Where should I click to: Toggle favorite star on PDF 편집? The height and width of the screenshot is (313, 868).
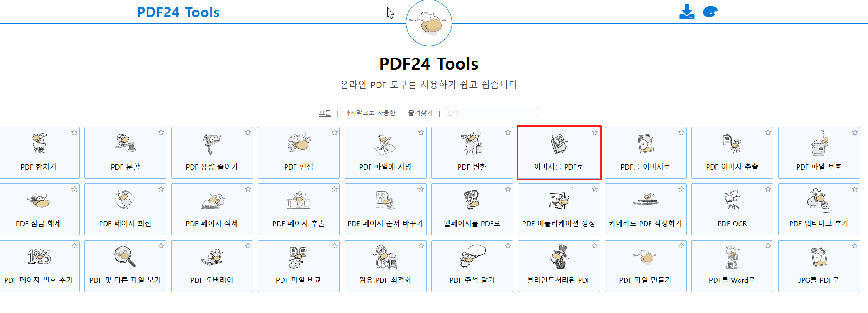pos(335,132)
